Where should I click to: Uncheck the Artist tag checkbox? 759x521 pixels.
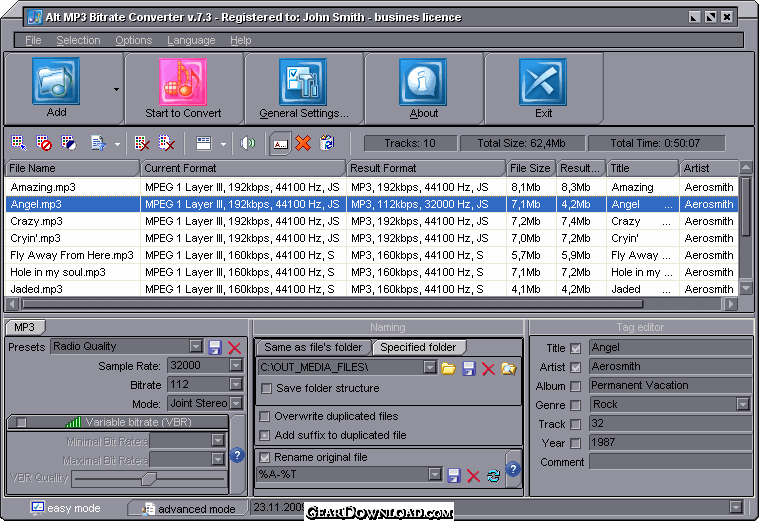576,367
